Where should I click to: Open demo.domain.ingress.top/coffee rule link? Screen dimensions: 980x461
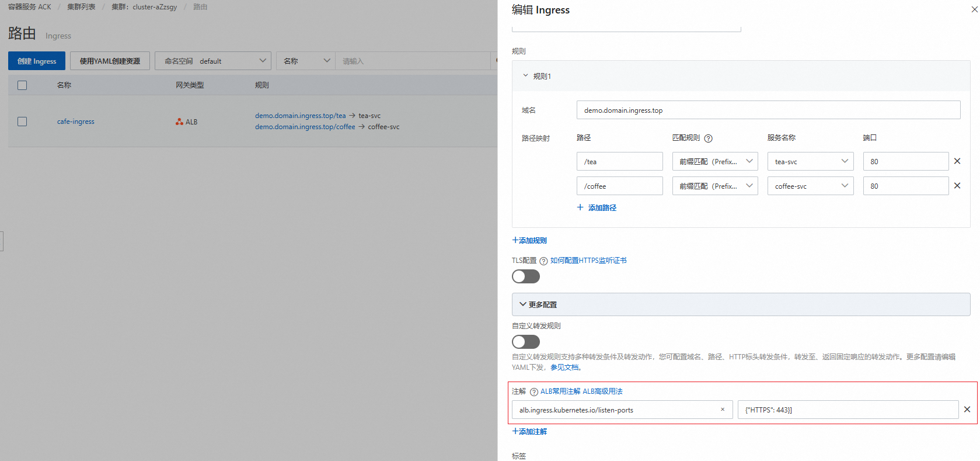coord(305,127)
